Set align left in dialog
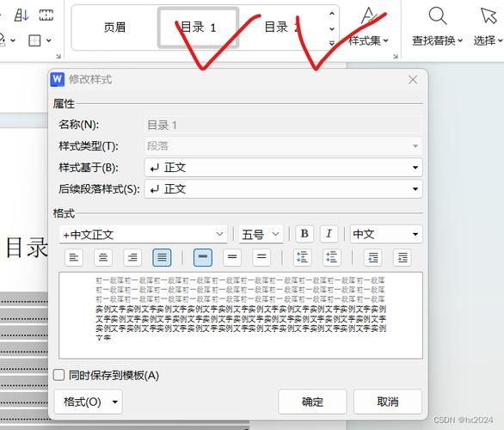 (x=74, y=257)
